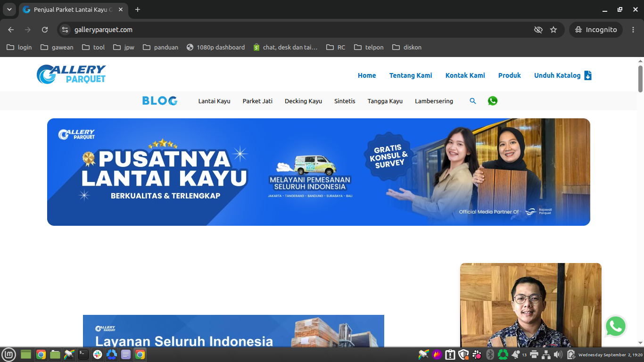Click the Pusatnya Lantai Kayu banner
This screenshot has height=362, width=644.
319,172
